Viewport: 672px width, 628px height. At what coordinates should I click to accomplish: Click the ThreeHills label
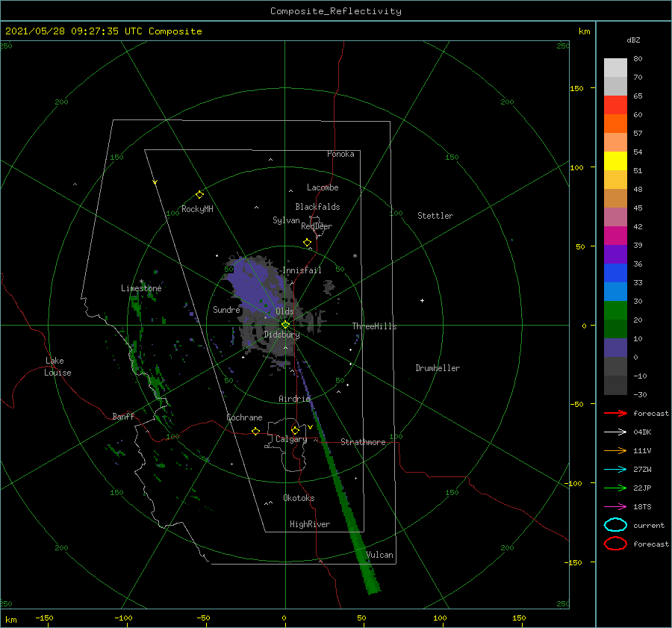click(374, 326)
